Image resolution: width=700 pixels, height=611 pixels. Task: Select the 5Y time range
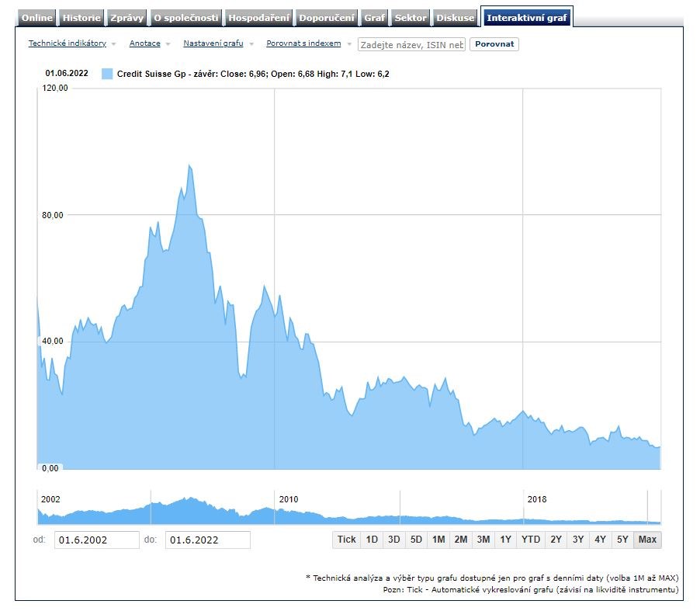click(x=621, y=540)
